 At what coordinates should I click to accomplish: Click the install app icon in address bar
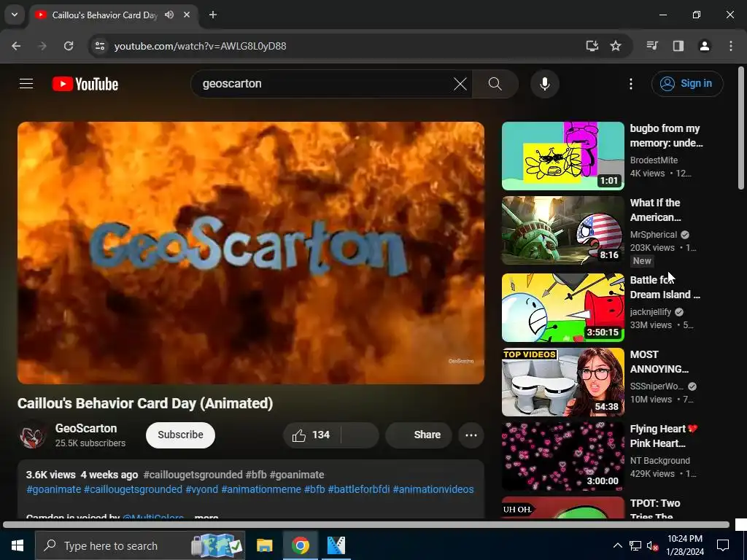pyautogui.click(x=592, y=46)
